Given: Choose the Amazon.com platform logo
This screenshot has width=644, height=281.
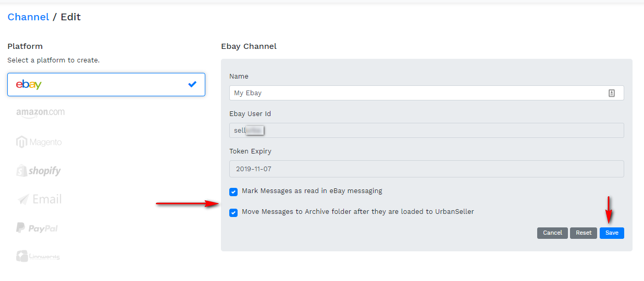Looking at the screenshot, I should pos(40,113).
